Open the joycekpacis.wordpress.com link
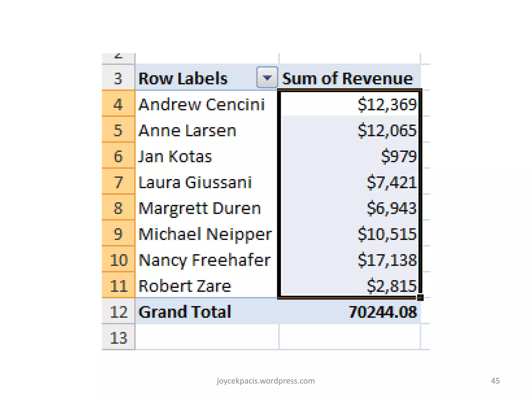The image size is (532, 399). tap(266, 381)
